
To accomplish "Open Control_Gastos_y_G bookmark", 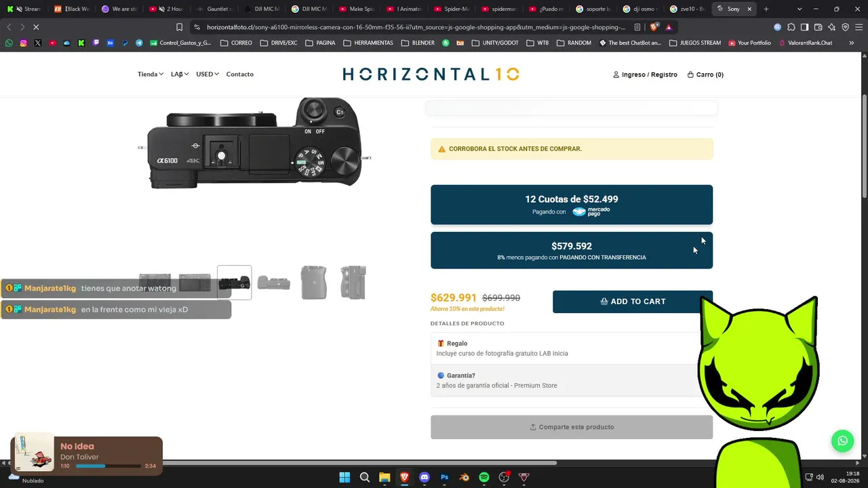I will (x=180, y=43).
